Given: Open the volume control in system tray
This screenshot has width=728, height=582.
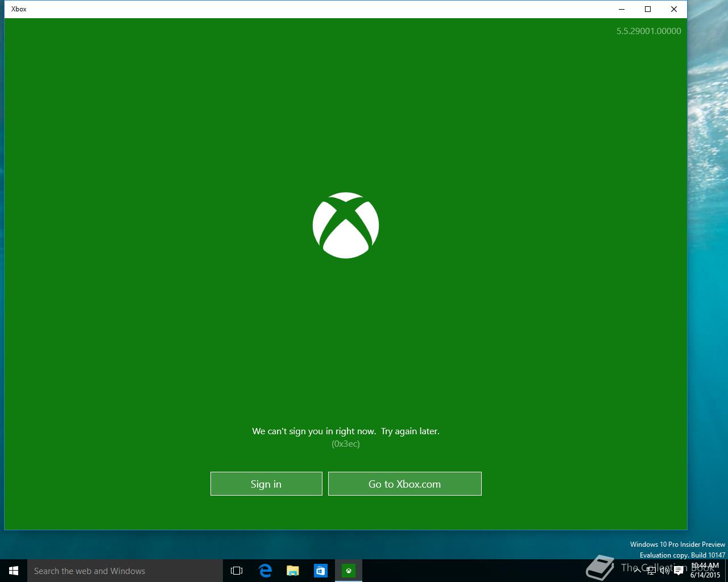Looking at the screenshot, I should click(664, 571).
